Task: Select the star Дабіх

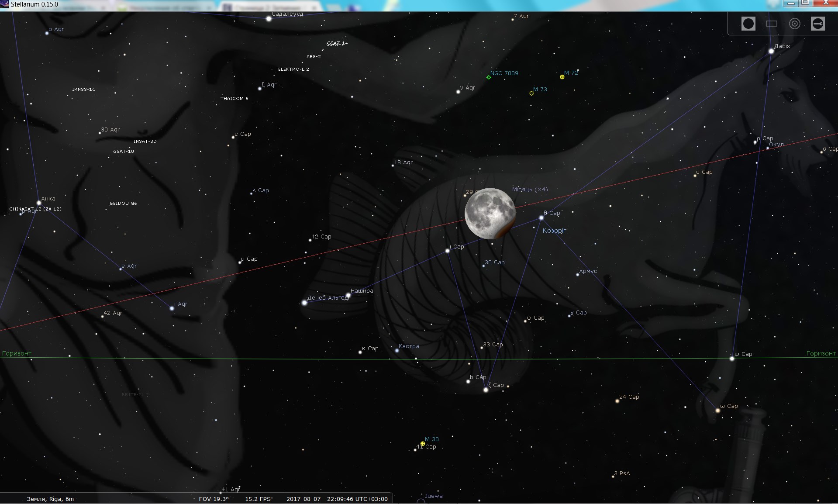Action: point(771,51)
